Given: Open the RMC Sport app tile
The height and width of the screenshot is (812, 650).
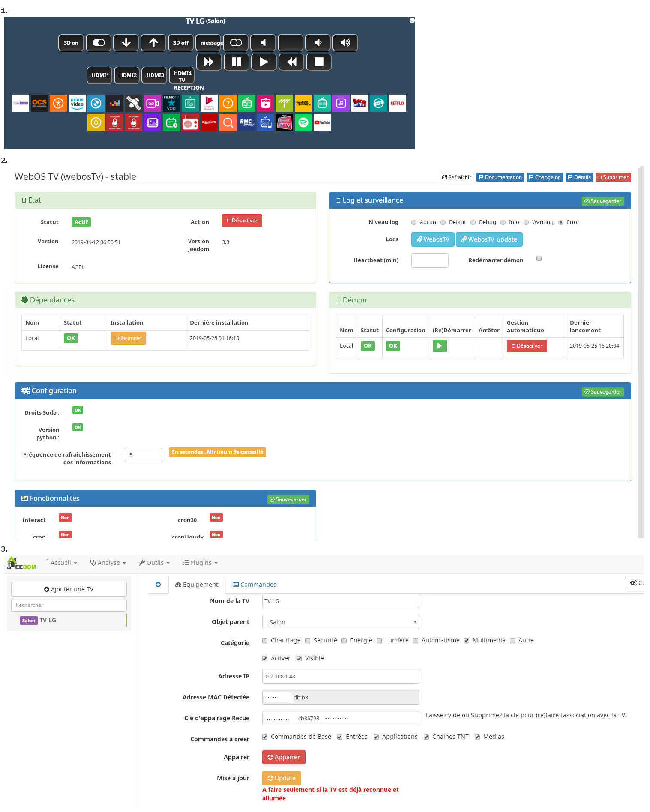Looking at the screenshot, I should point(247,122).
